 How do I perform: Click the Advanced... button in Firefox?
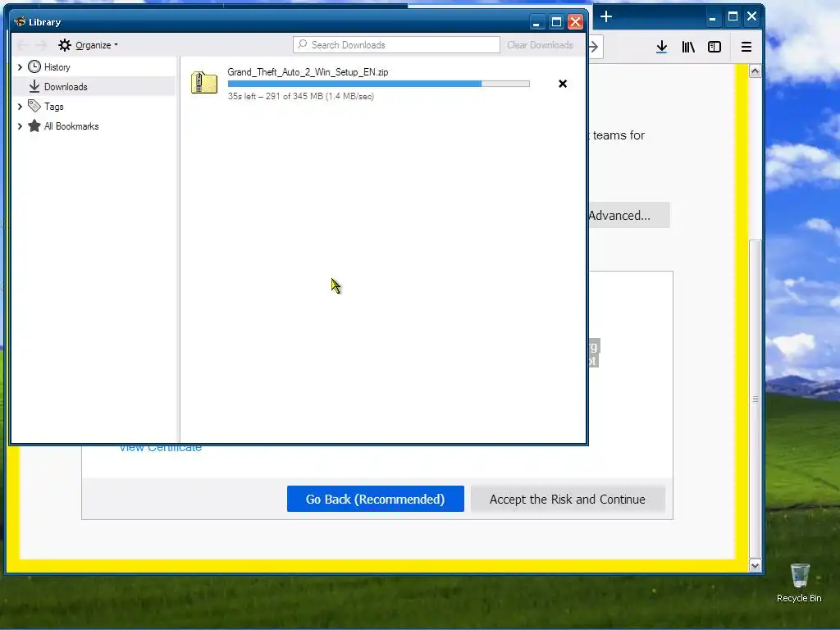coord(629,216)
